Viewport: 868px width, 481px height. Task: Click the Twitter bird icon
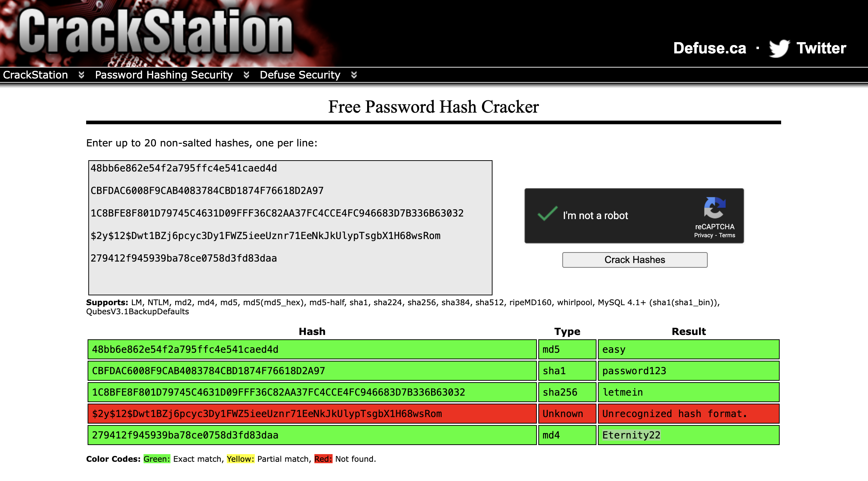pos(779,48)
